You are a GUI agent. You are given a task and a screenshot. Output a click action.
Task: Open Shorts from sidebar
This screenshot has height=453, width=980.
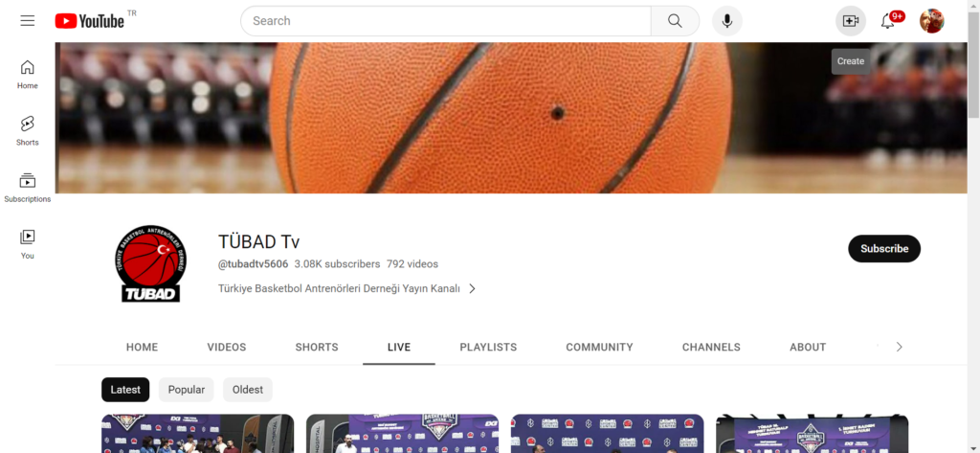pyautogui.click(x=28, y=131)
